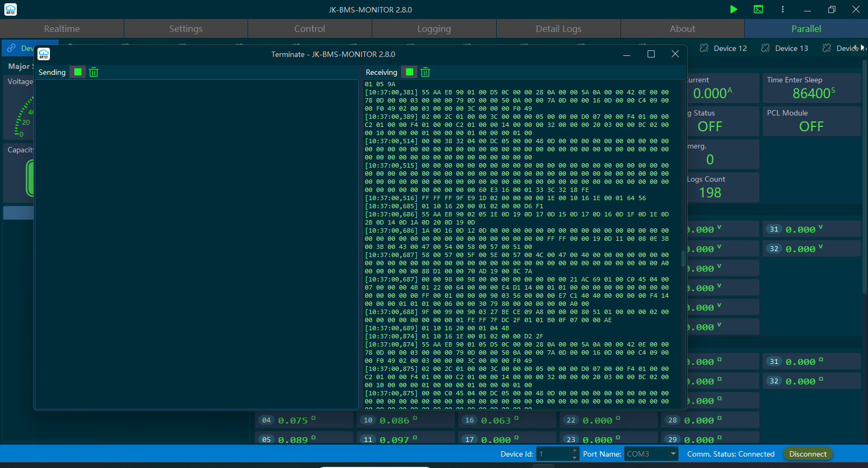Select the Device 13 tab
868x468 pixels.
pyautogui.click(x=791, y=48)
